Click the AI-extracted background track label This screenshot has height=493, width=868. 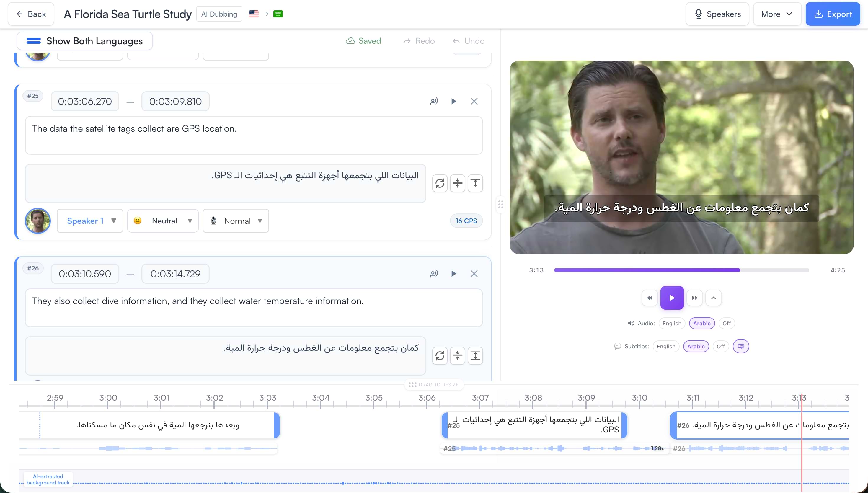point(48,479)
